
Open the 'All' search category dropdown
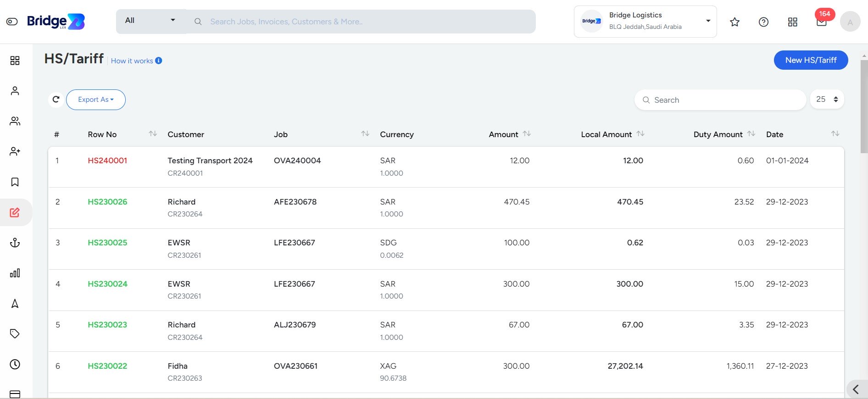coord(150,21)
